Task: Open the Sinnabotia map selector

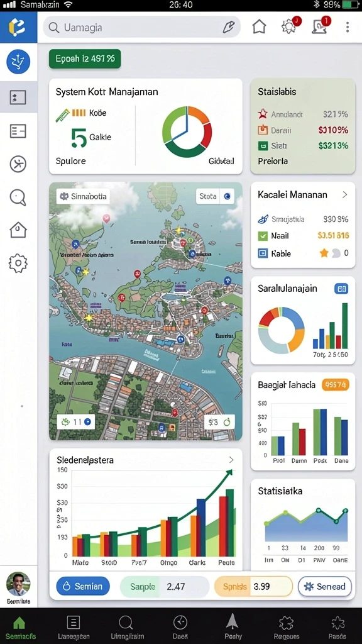Action: pyautogui.click(x=84, y=196)
